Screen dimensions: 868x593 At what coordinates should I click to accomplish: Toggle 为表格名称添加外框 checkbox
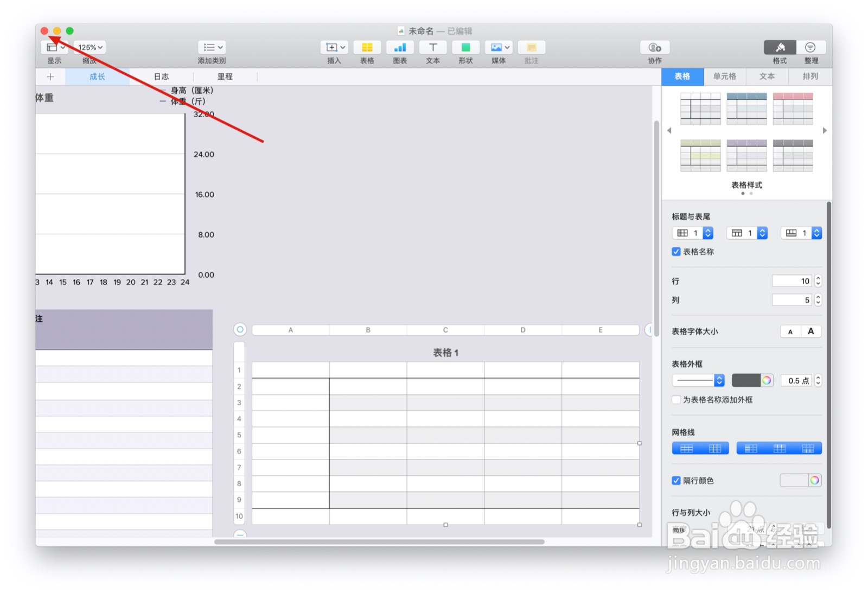pos(676,400)
